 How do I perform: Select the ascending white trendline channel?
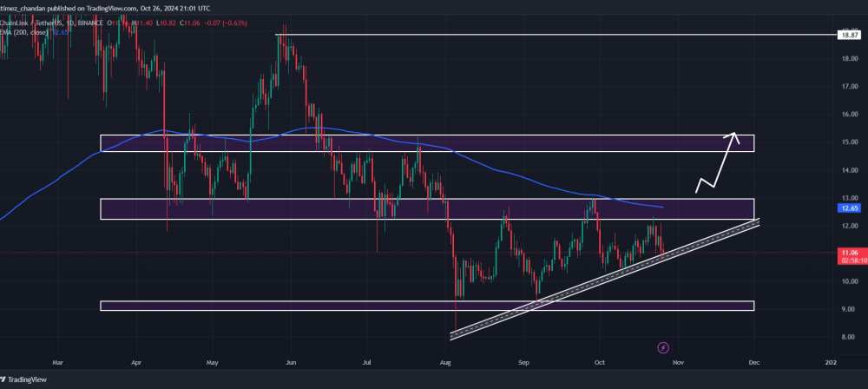click(604, 280)
